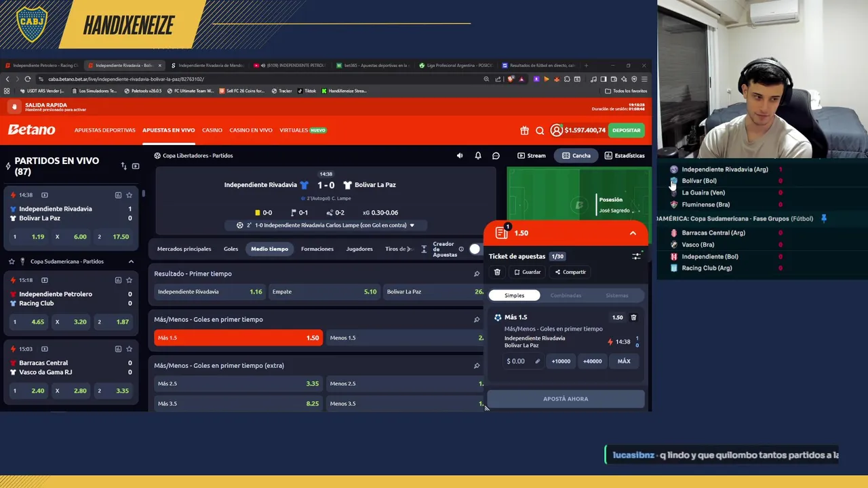Go to Casino en Vivo section

[x=251, y=130]
